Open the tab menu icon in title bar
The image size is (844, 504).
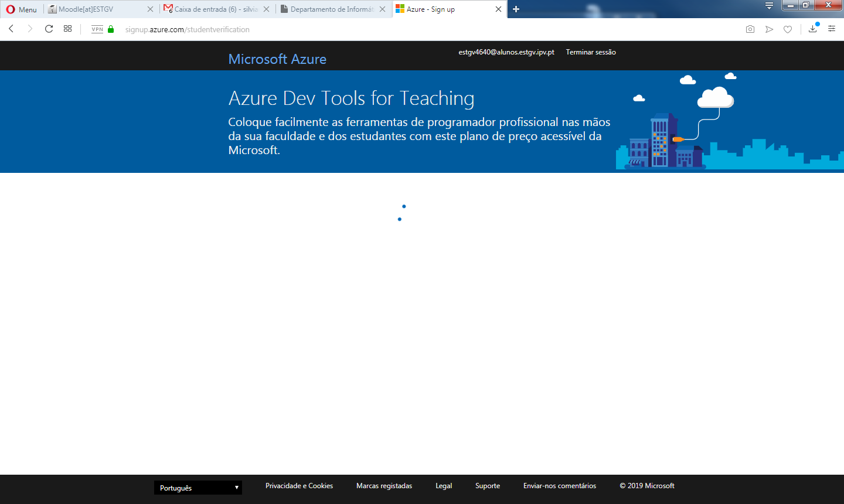pos(769,6)
